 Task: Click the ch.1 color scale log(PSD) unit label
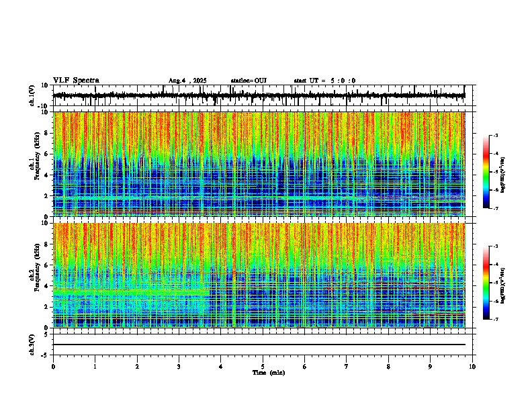pos(502,175)
